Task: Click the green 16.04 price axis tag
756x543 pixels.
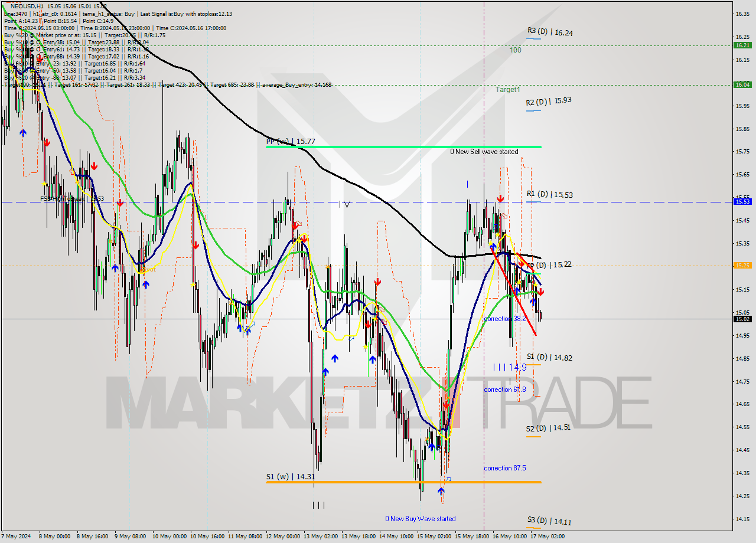Action: click(742, 84)
